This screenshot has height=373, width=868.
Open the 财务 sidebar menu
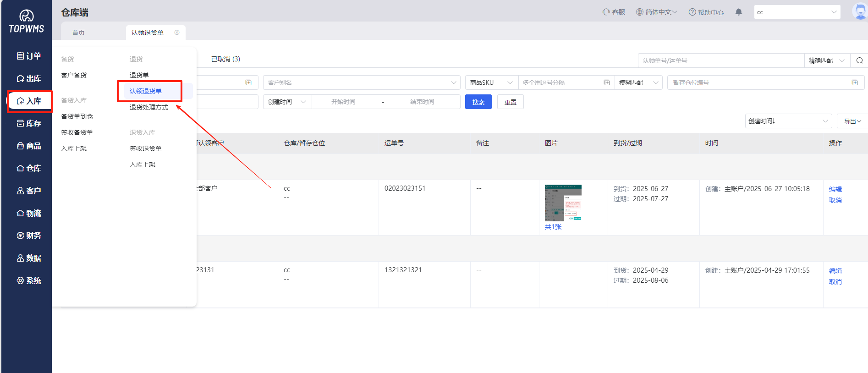pos(28,236)
